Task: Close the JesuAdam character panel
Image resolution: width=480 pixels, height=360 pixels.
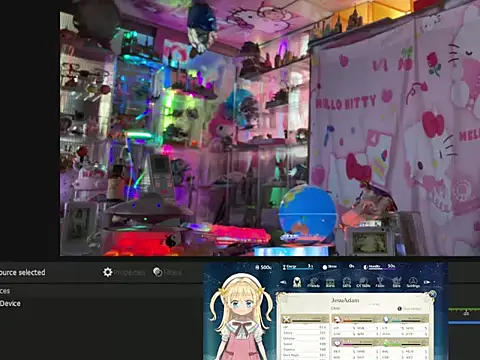Action: pos(432,294)
